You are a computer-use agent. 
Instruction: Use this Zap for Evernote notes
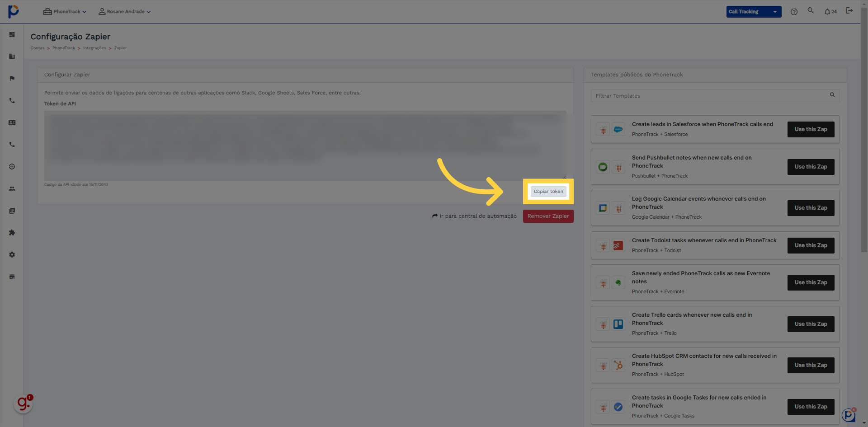click(x=811, y=282)
